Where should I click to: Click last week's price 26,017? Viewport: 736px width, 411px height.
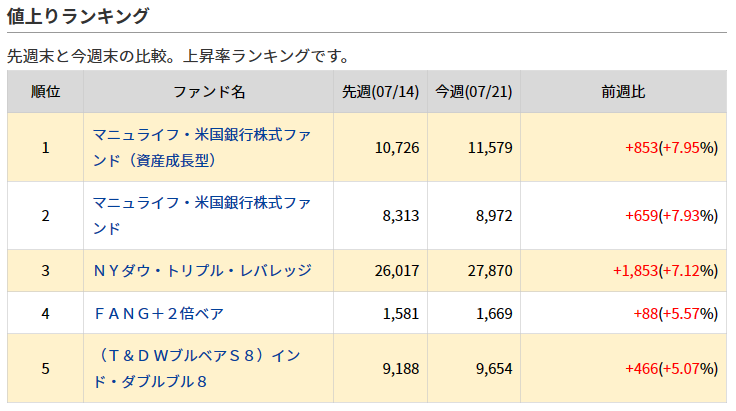click(x=397, y=271)
